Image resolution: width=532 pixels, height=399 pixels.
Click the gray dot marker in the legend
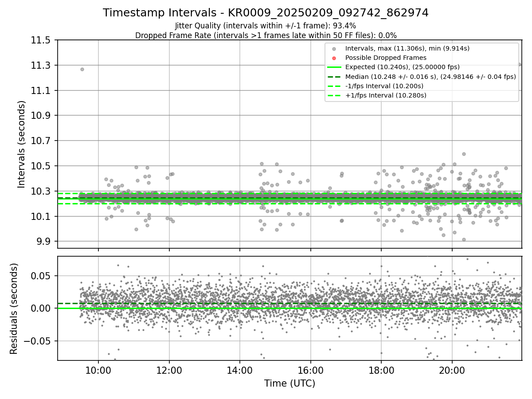[x=334, y=49]
